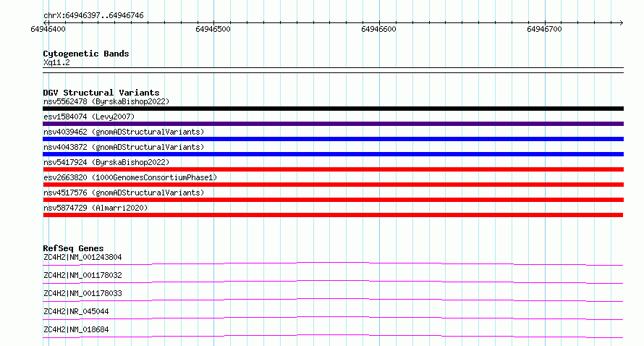This screenshot has height=346, width=644.
Task: Click the magenta line for NM_018684
Action: coord(333,336)
